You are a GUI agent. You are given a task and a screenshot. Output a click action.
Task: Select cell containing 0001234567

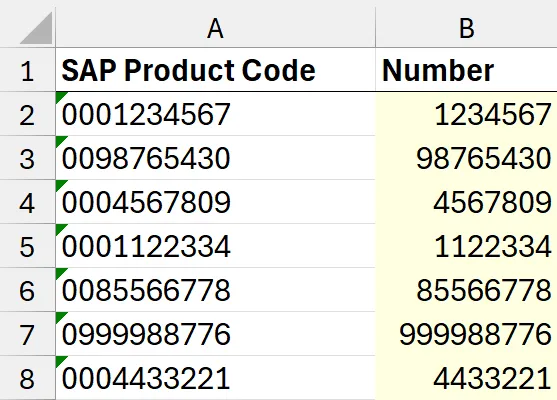[x=216, y=114]
